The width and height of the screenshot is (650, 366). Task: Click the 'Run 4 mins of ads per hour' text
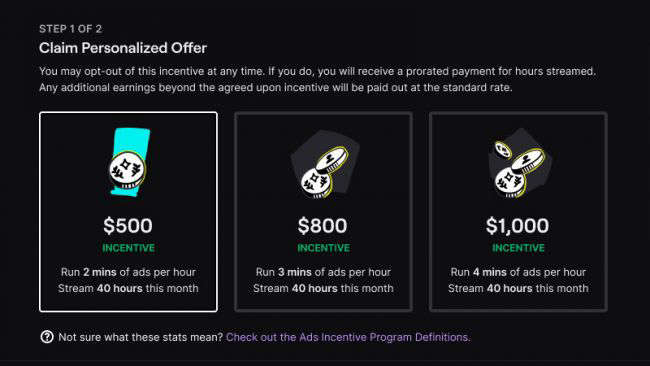tap(518, 272)
